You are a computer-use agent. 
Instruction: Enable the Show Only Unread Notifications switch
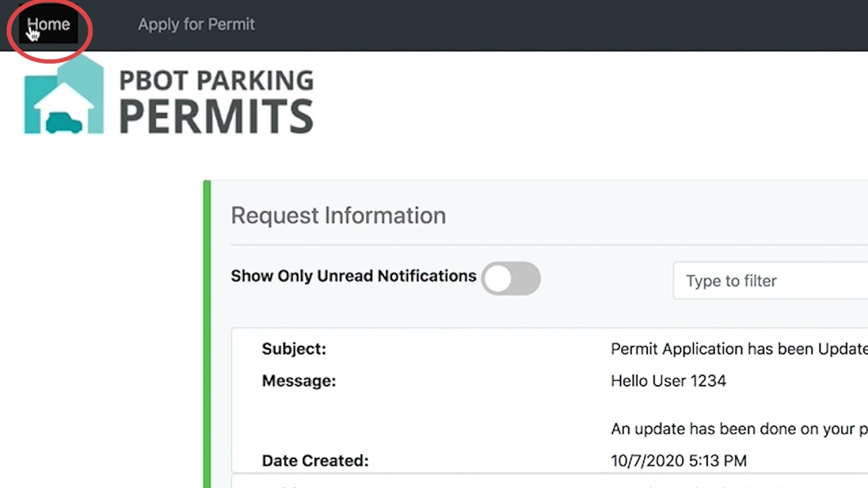[x=511, y=279]
